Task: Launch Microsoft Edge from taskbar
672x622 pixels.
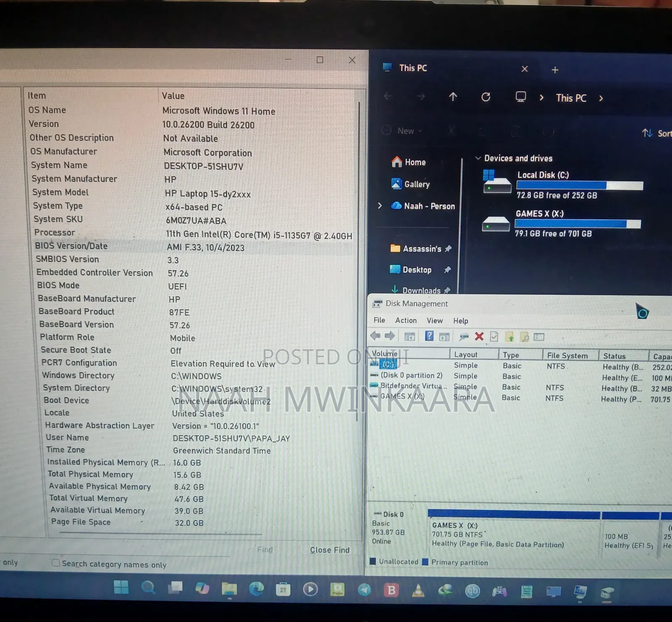Action: point(256,589)
